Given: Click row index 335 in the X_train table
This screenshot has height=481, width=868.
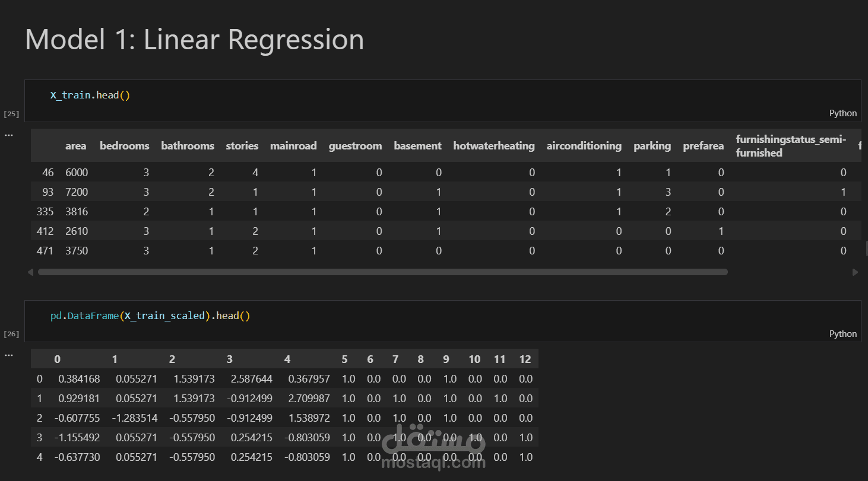Looking at the screenshot, I should click(x=45, y=212).
